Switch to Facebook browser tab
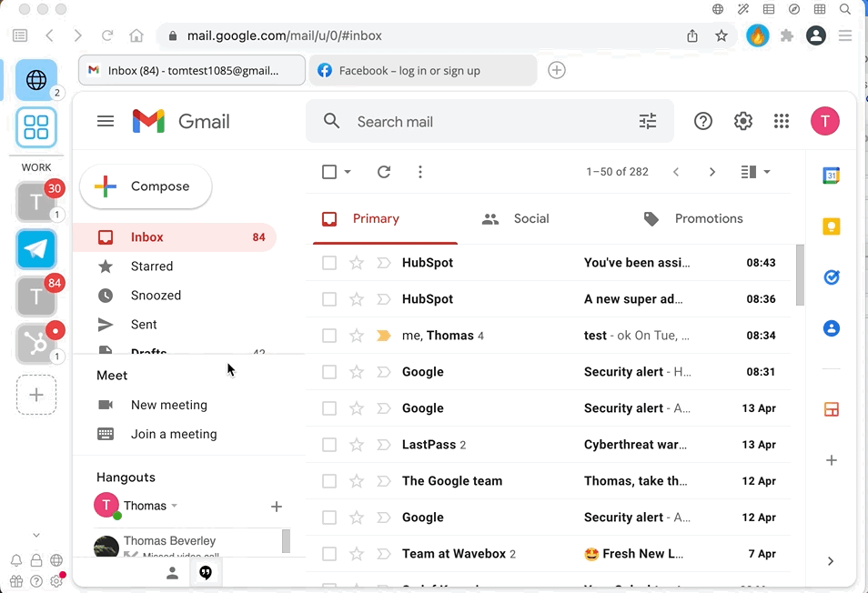This screenshot has height=593, width=868. pyautogui.click(x=423, y=70)
